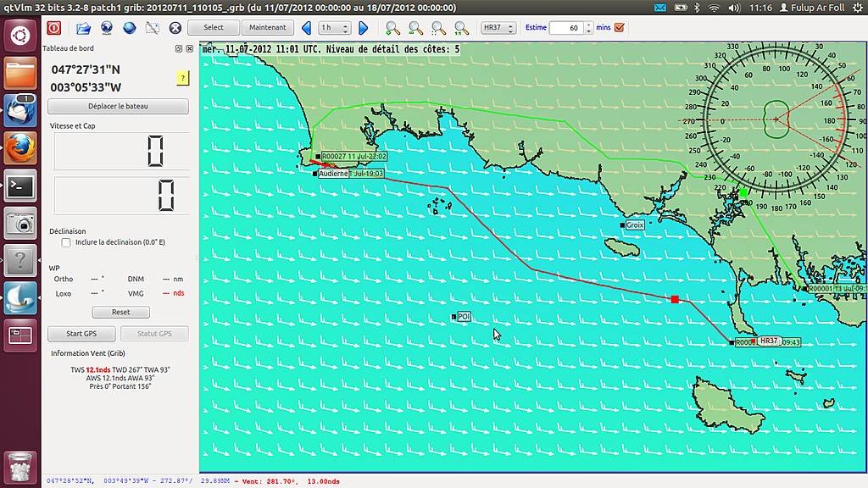The width and height of the screenshot is (868, 488).
Task: Toggle Inclure la declinaison checkbox
Action: coord(66,242)
